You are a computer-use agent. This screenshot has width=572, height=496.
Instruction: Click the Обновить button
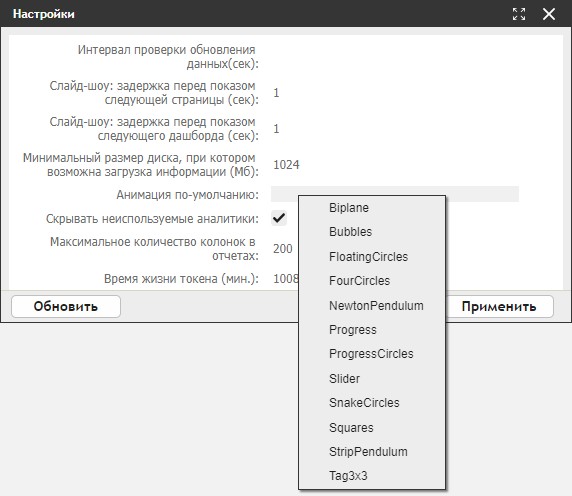pos(66,306)
